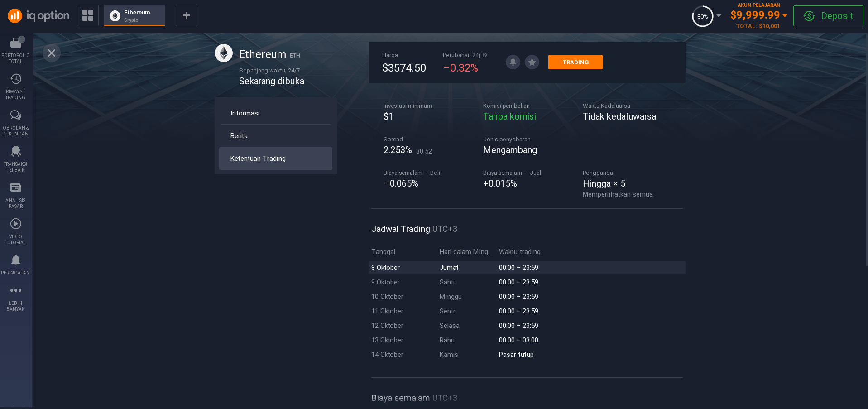Click the TOTAL: $10,001 label
The height and width of the screenshot is (409, 868).
point(758,26)
